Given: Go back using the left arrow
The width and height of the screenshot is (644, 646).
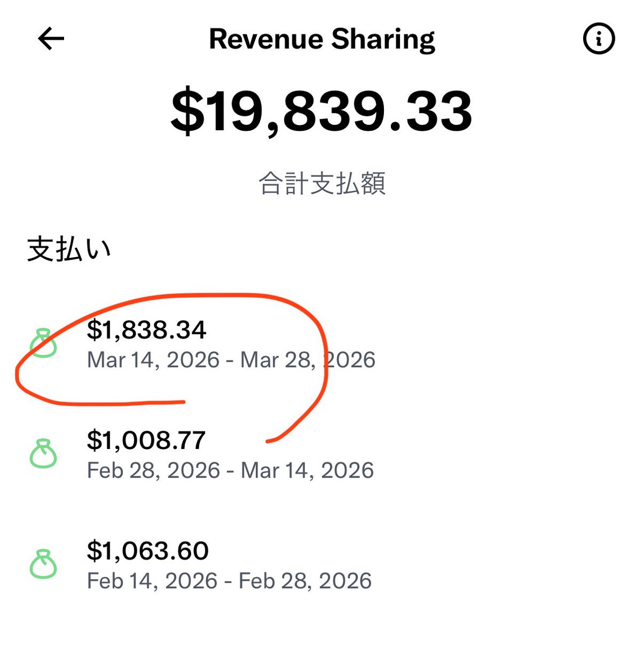Looking at the screenshot, I should click(x=51, y=39).
